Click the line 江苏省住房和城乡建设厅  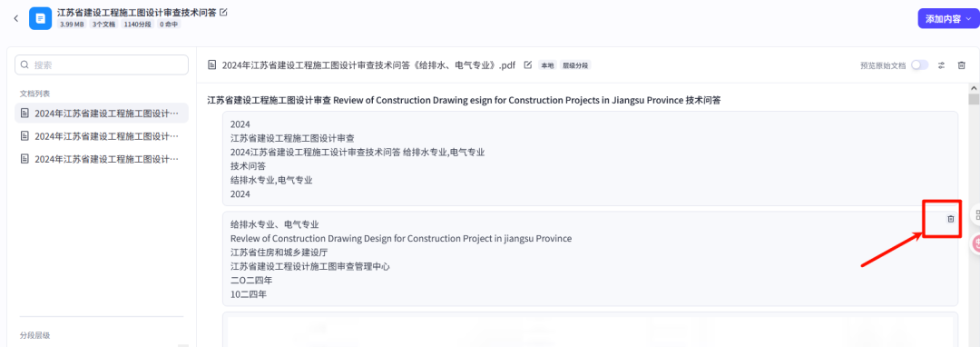(279, 252)
